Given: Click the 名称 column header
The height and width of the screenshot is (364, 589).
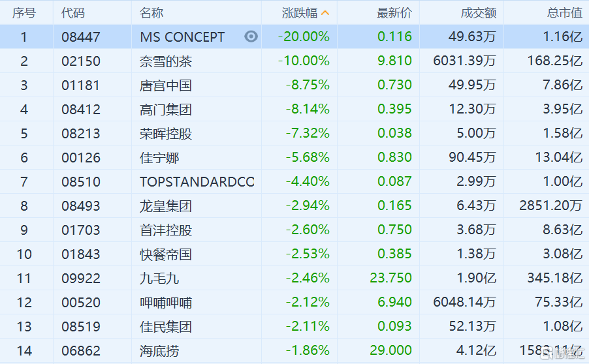Looking at the screenshot, I should point(151,13).
